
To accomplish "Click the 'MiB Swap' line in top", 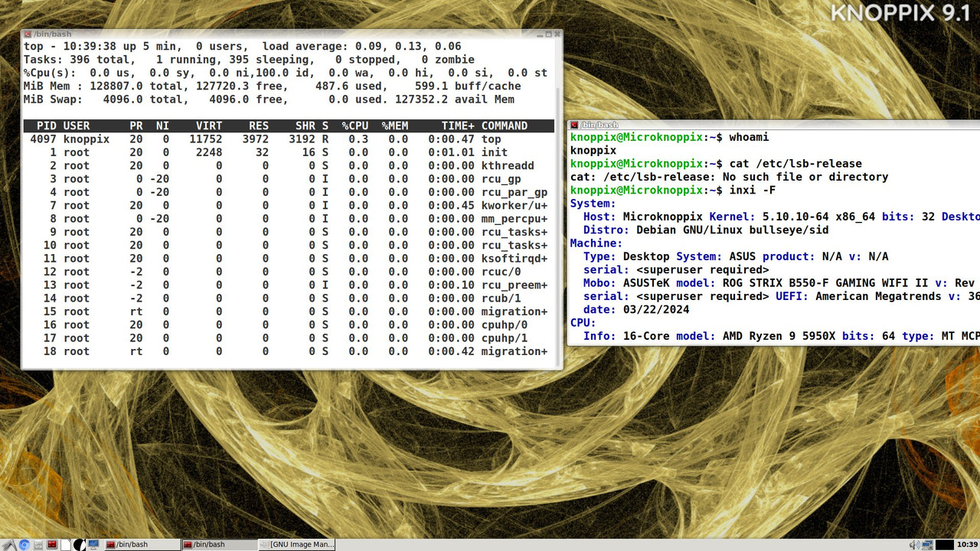I will click(x=269, y=99).
